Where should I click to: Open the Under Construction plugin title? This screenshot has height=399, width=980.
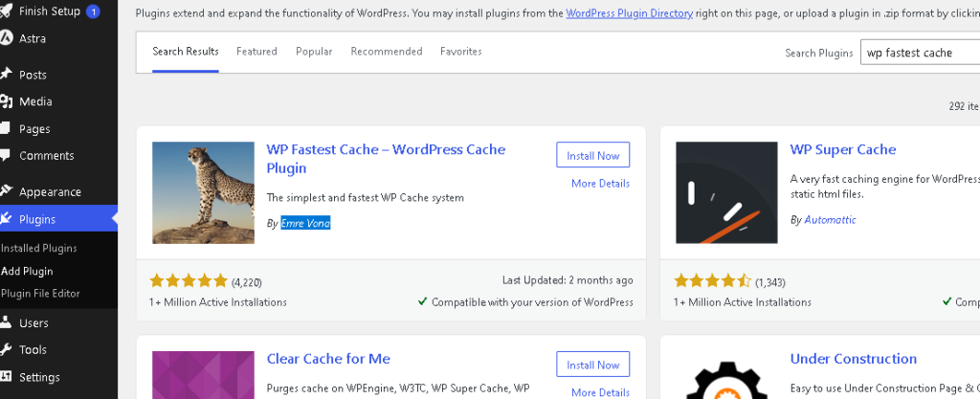tap(853, 359)
